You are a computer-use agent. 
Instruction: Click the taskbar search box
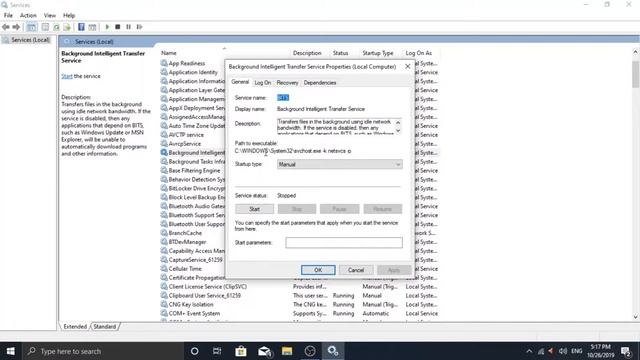pos(102,351)
